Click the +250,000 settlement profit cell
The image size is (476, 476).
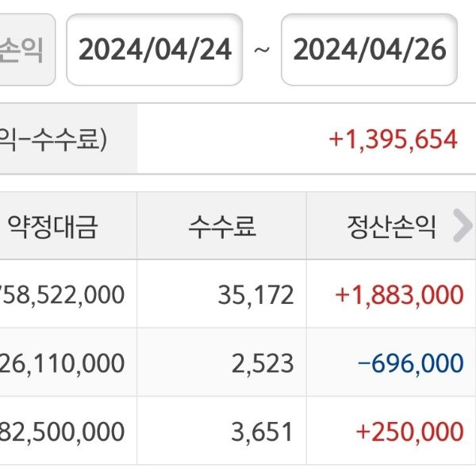coord(409,432)
